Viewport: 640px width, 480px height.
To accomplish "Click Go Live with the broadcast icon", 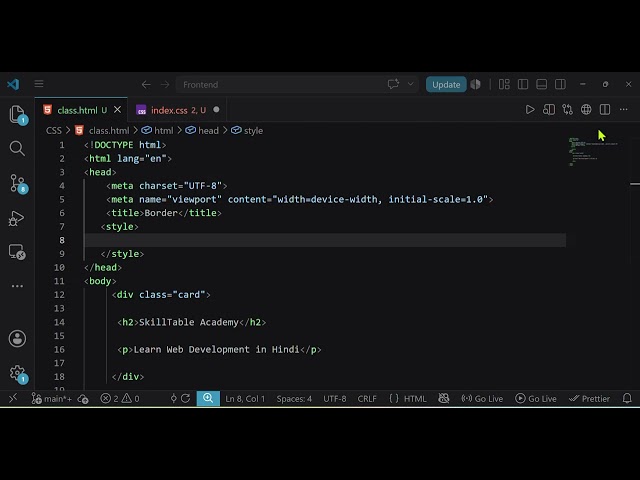I will pos(482,399).
